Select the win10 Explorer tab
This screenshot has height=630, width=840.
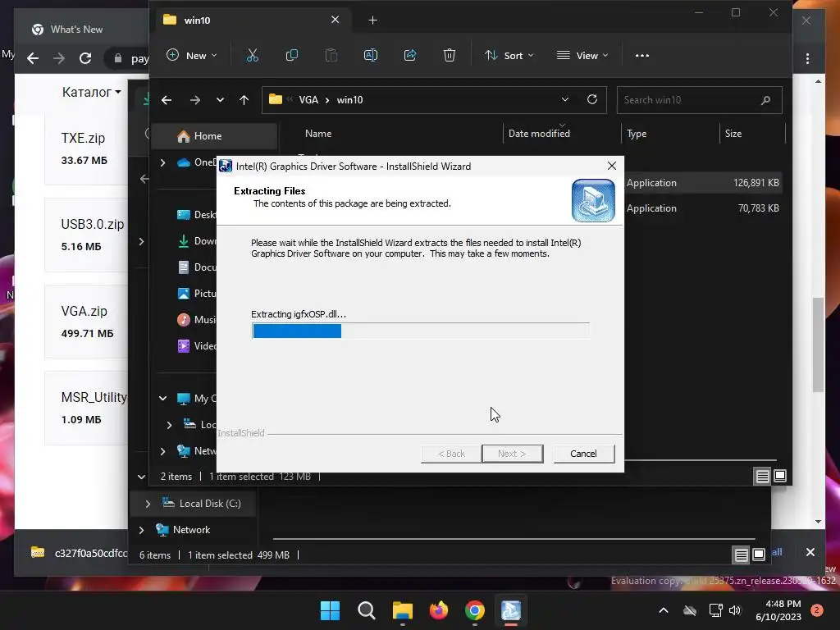point(251,21)
